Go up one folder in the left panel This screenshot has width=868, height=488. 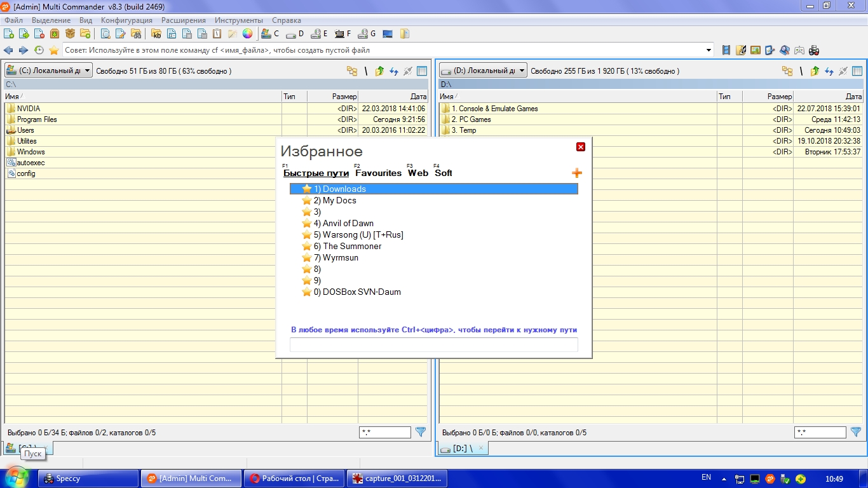tap(379, 71)
